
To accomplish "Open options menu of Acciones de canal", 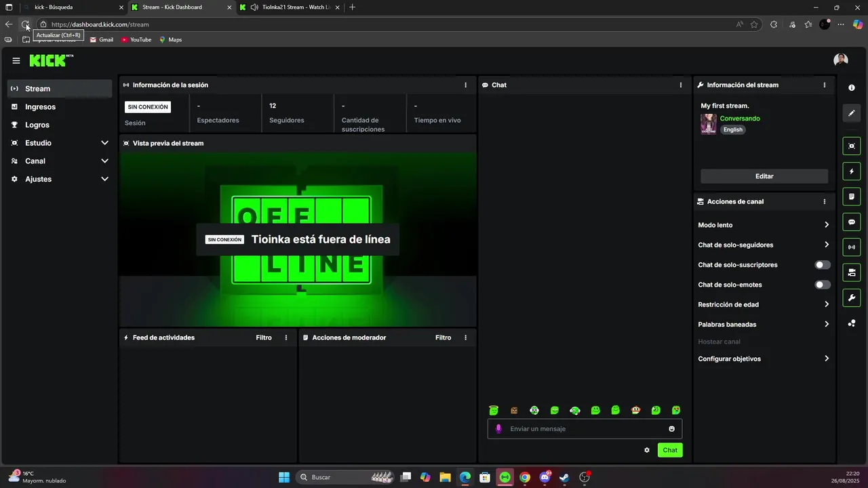I will [x=825, y=201].
